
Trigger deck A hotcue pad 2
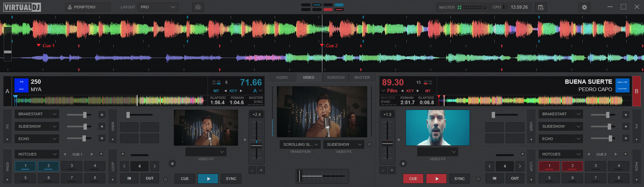pos(48,166)
